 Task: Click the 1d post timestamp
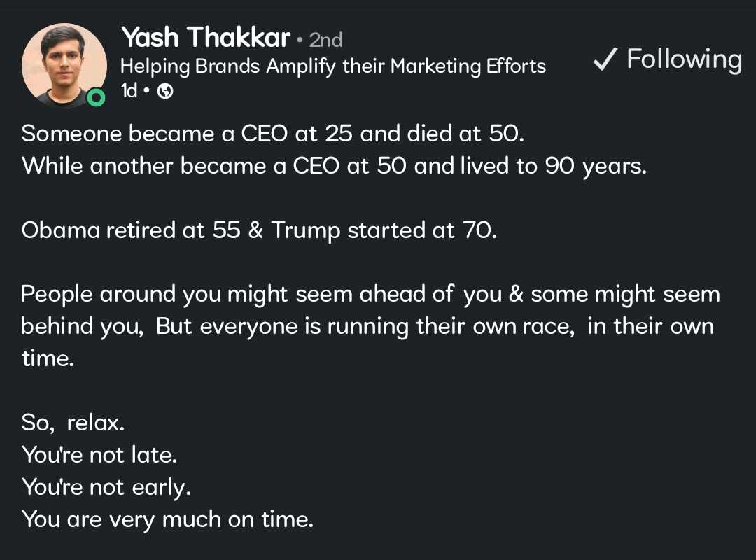coord(129,91)
